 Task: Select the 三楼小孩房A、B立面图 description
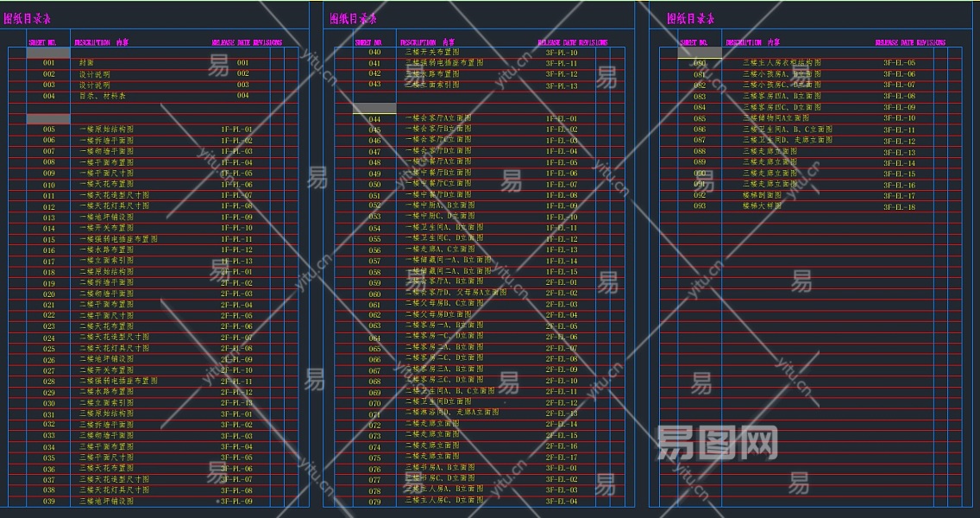tap(782, 74)
